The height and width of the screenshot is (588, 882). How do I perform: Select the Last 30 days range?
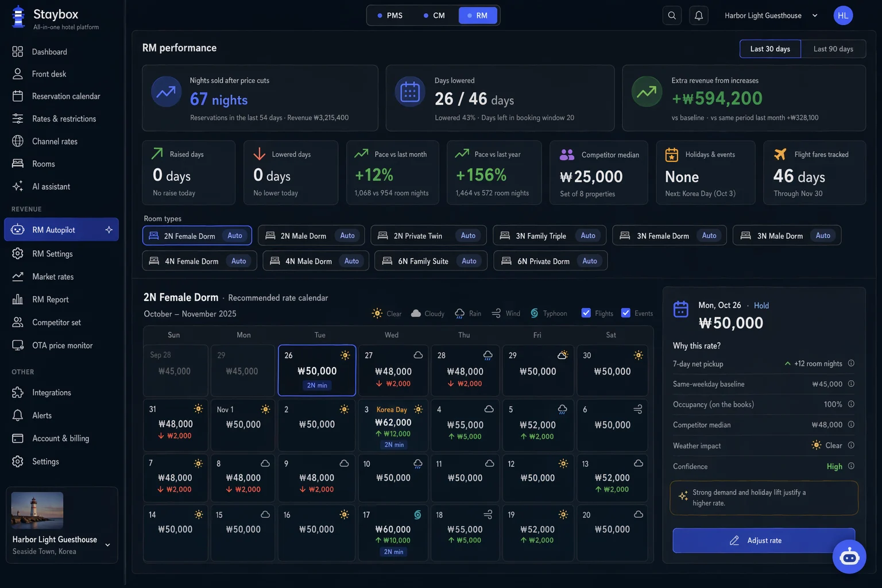pos(770,49)
